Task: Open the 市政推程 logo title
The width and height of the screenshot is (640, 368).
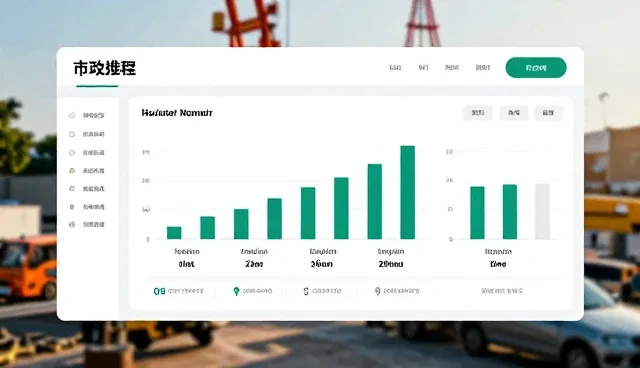Action: 104,68
